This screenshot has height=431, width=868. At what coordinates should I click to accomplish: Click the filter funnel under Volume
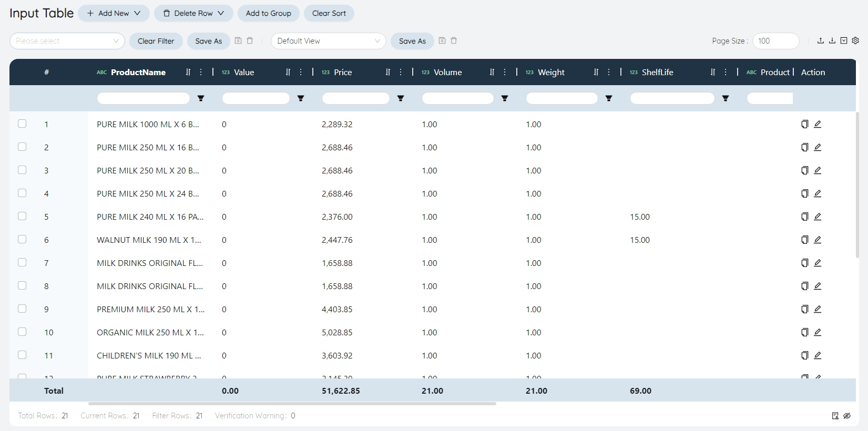(x=505, y=98)
